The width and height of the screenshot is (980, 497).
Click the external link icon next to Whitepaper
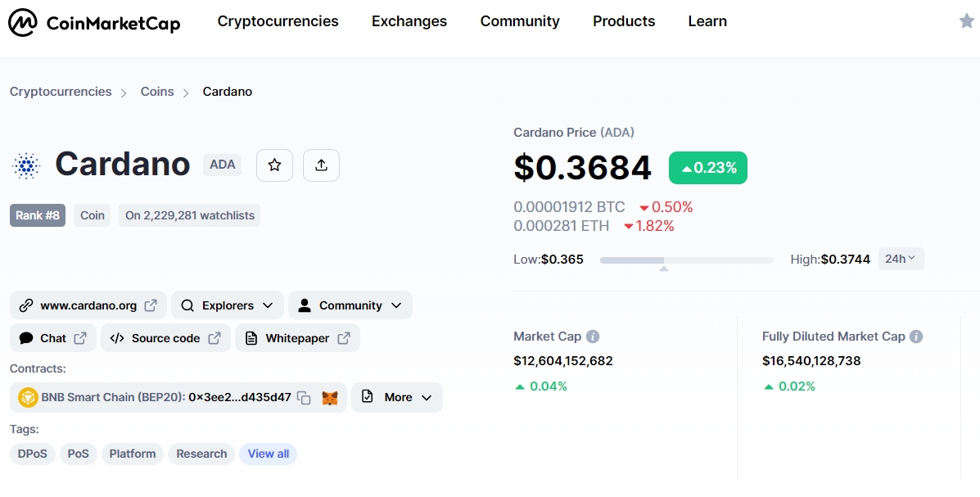coord(344,338)
